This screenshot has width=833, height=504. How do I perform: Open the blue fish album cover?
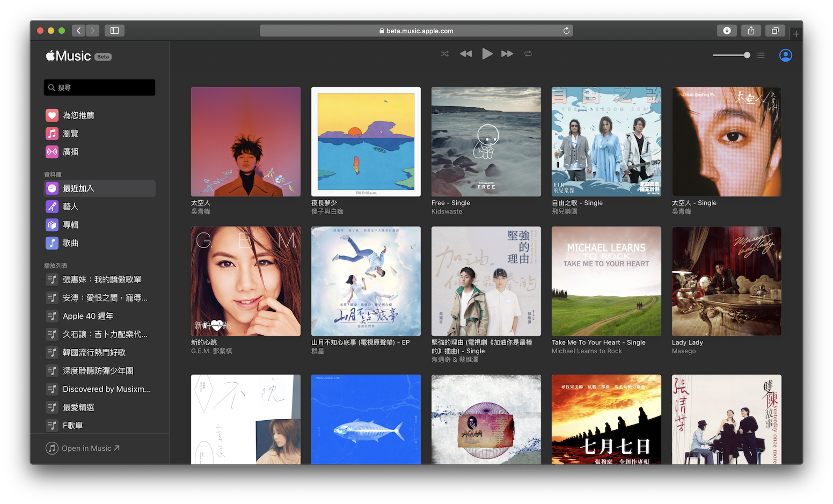[x=366, y=419]
